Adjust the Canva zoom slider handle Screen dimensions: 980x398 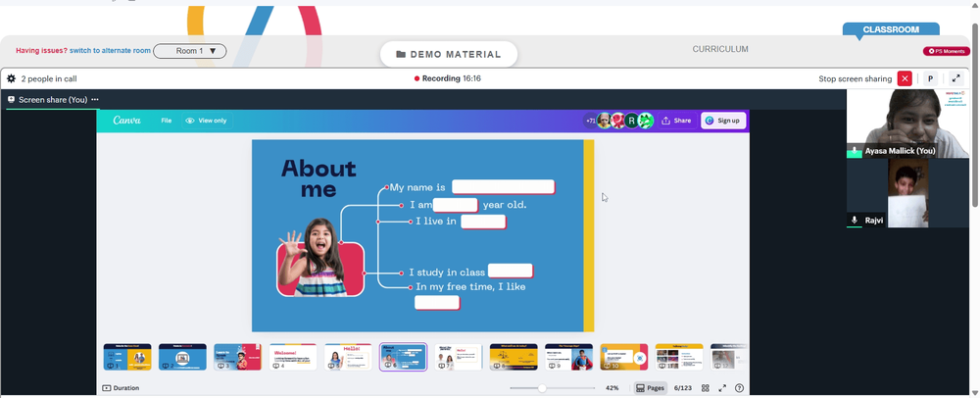pos(542,388)
